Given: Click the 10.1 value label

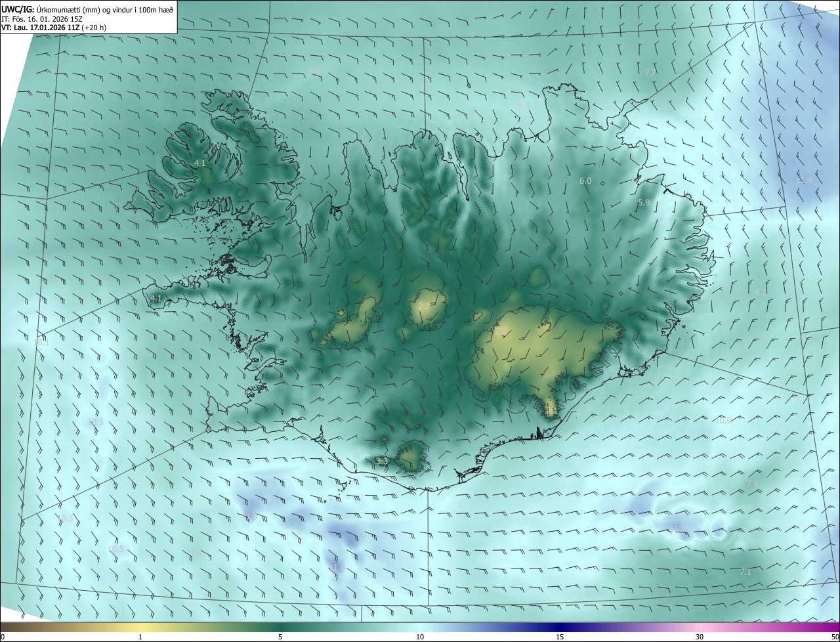Looking at the screenshot, I should [x=41, y=342].
